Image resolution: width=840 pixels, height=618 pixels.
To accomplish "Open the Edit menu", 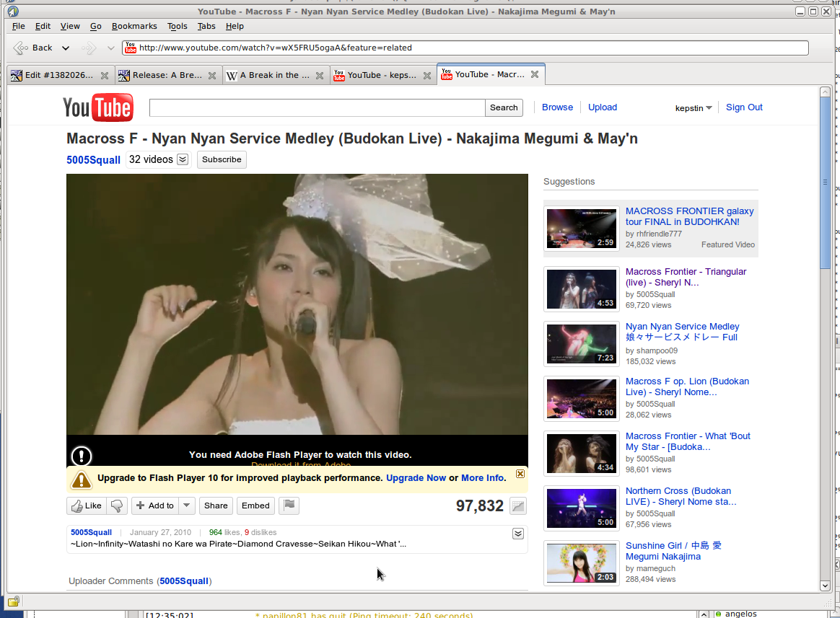I will (x=43, y=26).
